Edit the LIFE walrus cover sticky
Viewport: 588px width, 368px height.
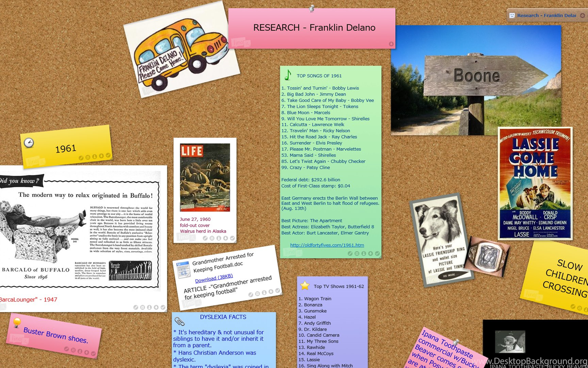(205, 238)
